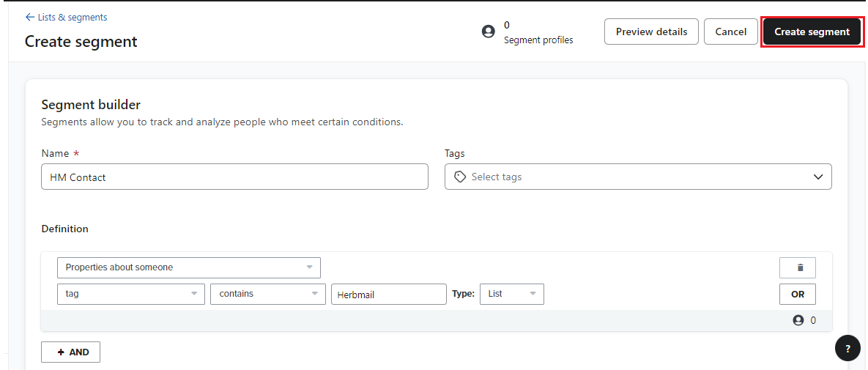Screen dimensions: 868x370
Task: Click the back arrow beside Lists & segments
Action: [29, 17]
